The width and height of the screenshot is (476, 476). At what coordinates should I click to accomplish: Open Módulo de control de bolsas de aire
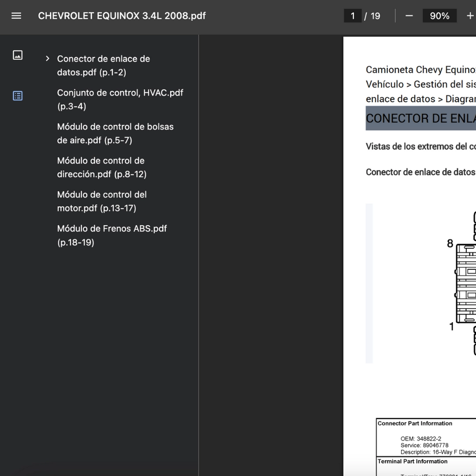click(115, 134)
